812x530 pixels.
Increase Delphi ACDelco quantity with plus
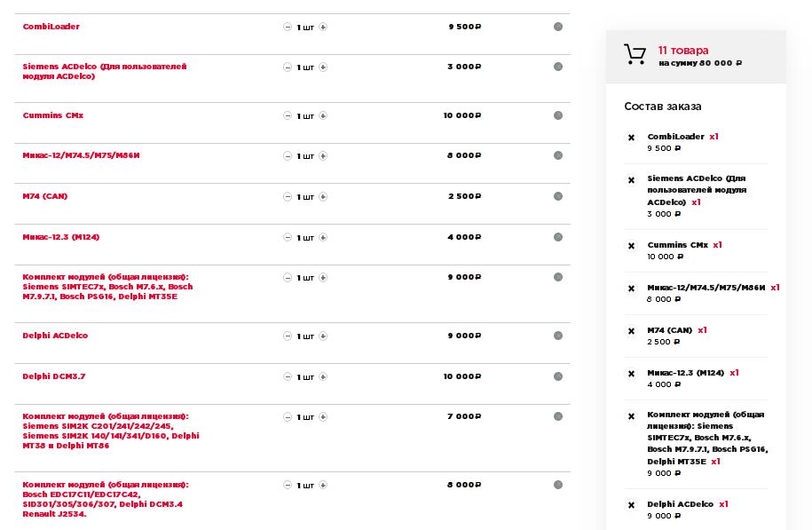pos(323,336)
